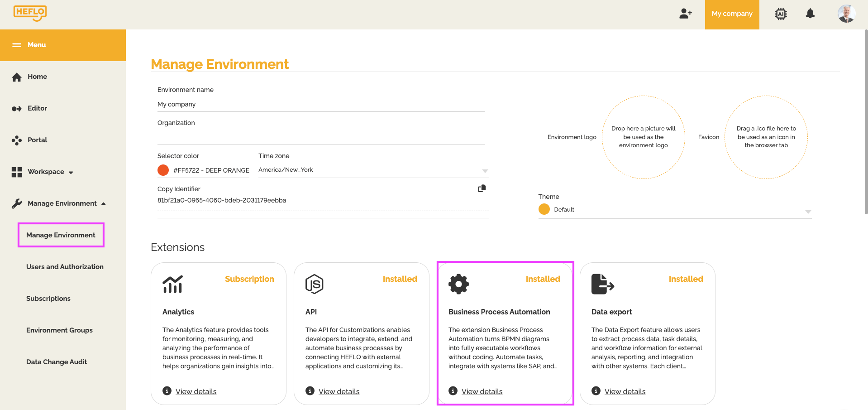The height and width of the screenshot is (410, 868).
Task: Open Subscriptions in sidebar
Action: click(48, 299)
